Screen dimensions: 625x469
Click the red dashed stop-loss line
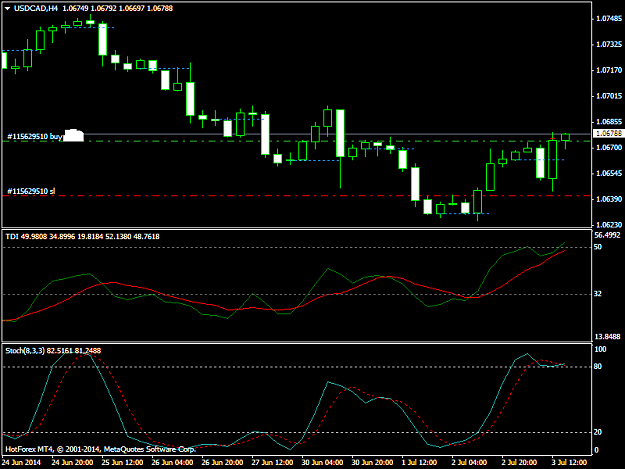coord(296,196)
